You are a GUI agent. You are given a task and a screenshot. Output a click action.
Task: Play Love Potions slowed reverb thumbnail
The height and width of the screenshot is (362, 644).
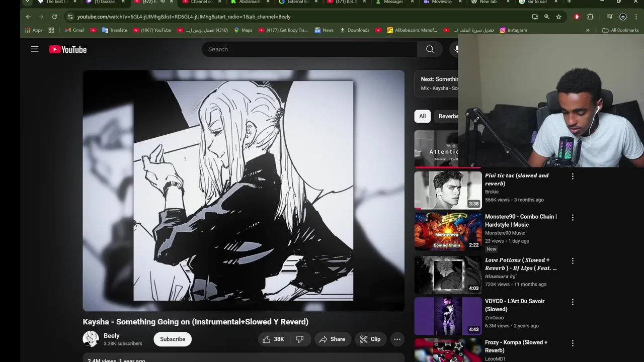click(x=448, y=275)
